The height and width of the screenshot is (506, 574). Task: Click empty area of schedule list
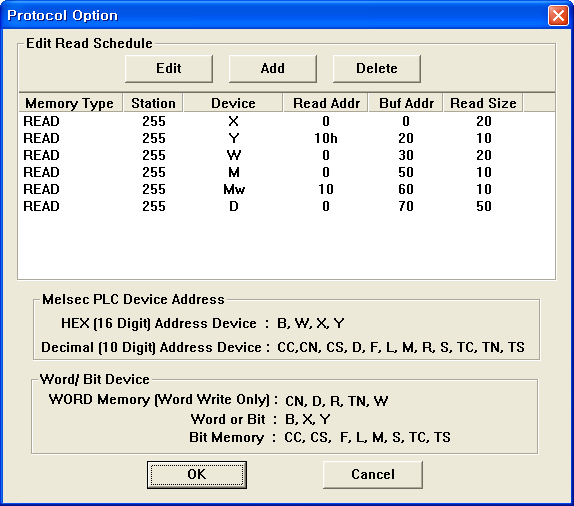click(287, 247)
